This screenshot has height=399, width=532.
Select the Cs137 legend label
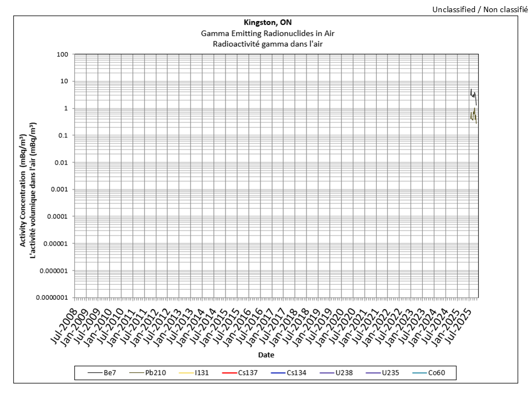[x=248, y=373]
